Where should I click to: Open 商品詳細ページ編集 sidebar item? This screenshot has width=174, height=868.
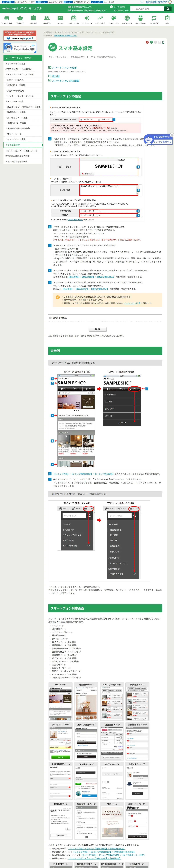coord(23,112)
